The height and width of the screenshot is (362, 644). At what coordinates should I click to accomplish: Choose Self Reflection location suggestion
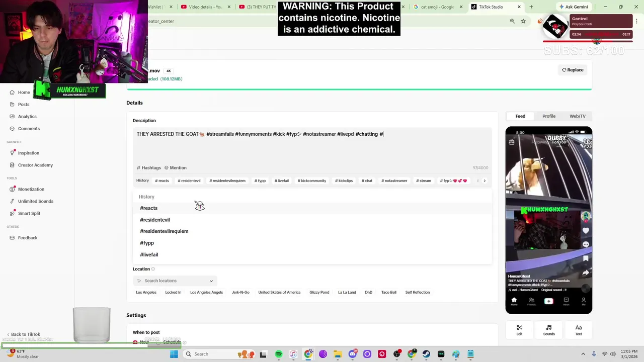[x=418, y=293]
